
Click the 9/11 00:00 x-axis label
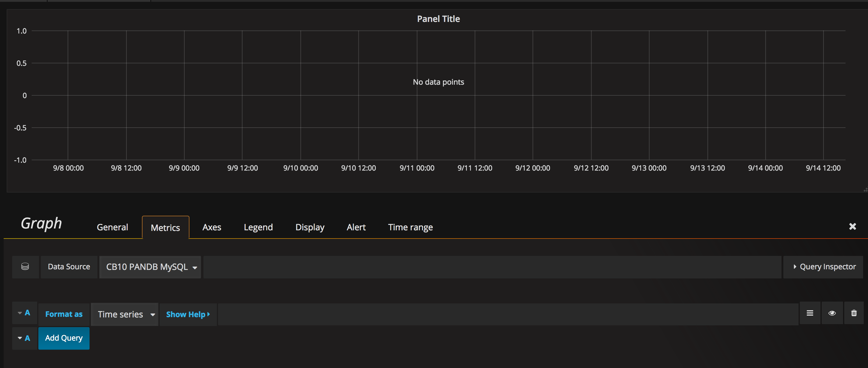(417, 168)
